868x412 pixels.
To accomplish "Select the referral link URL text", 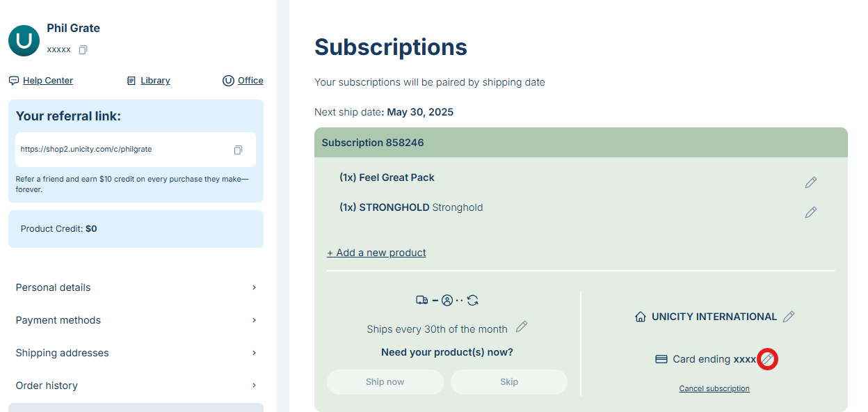I will click(x=86, y=150).
